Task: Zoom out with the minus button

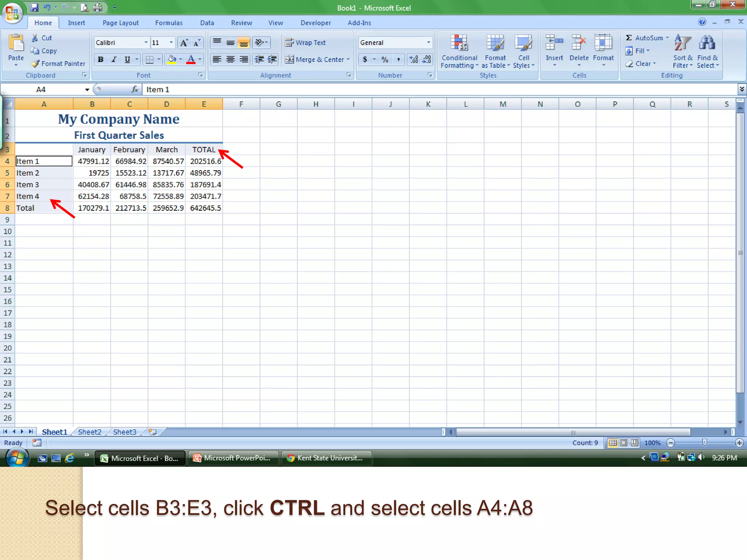Action: click(670, 443)
